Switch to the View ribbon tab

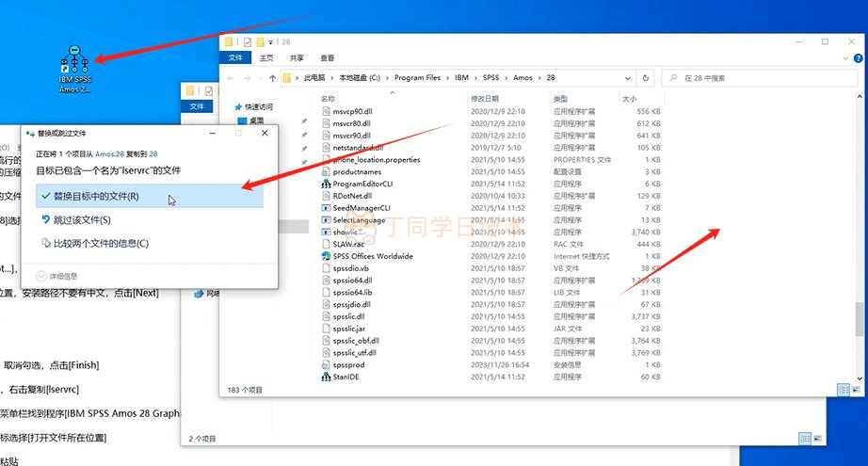[327, 57]
